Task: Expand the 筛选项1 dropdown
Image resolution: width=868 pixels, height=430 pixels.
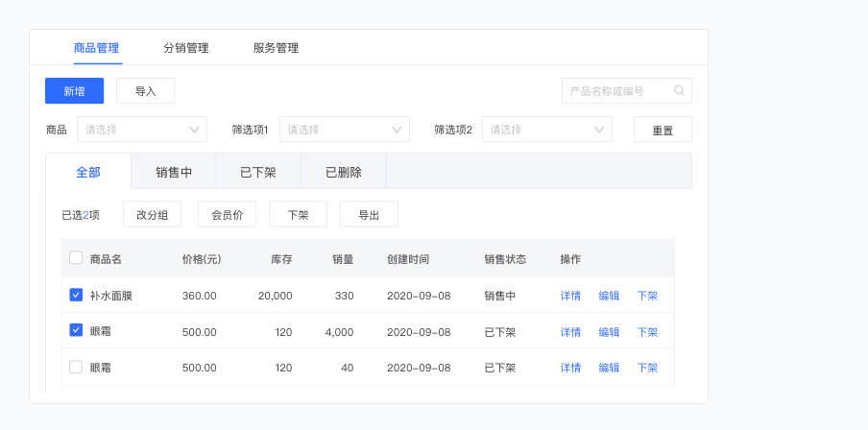Action: pyautogui.click(x=344, y=130)
